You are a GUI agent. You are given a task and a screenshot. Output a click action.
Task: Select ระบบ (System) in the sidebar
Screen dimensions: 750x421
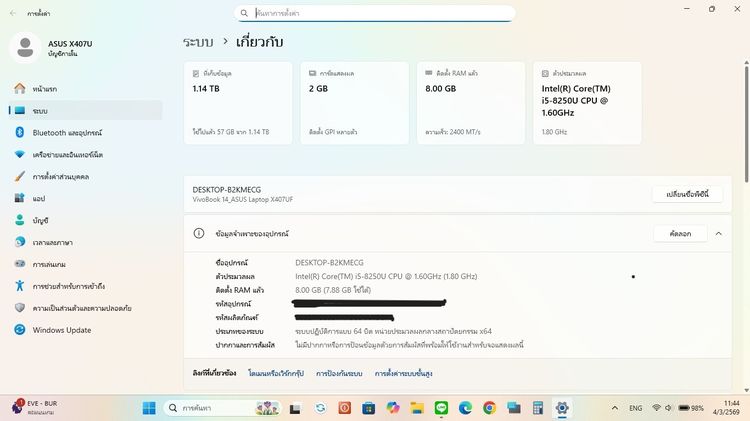85,111
